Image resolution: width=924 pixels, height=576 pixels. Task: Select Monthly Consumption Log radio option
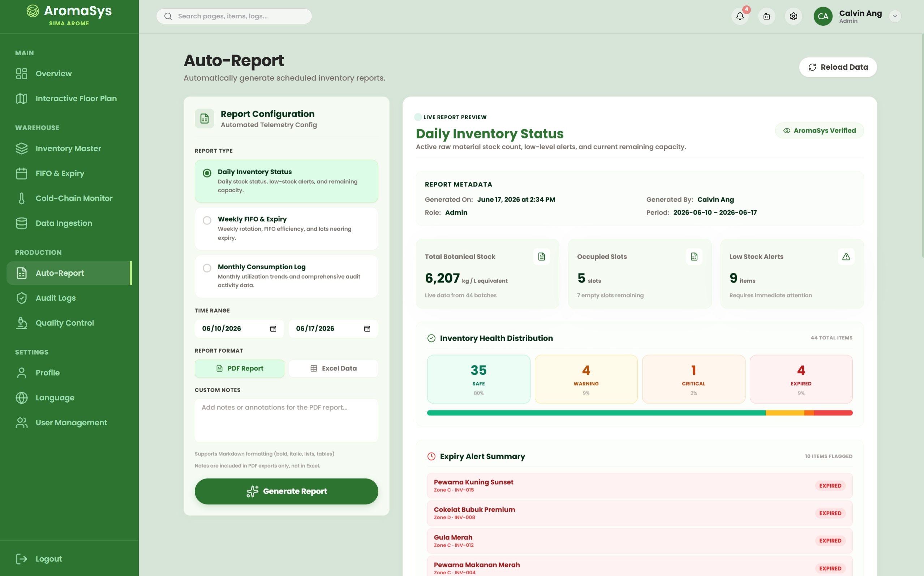207,268
